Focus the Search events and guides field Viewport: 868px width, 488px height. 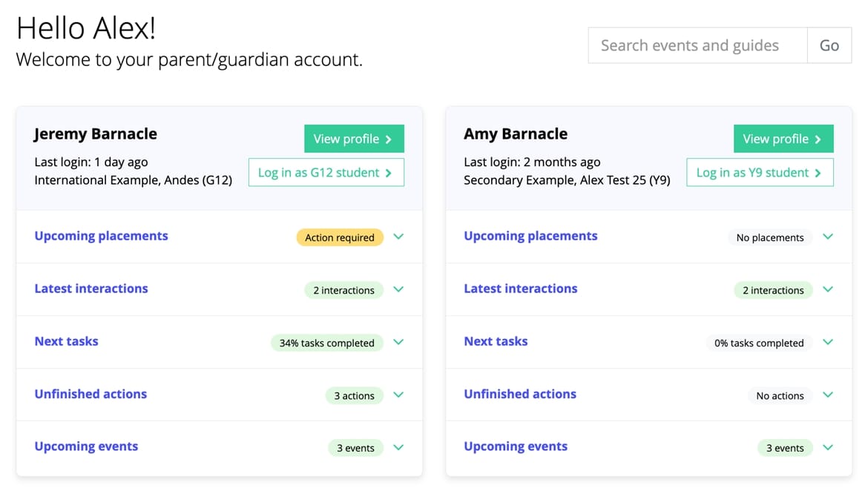point(697,45)
